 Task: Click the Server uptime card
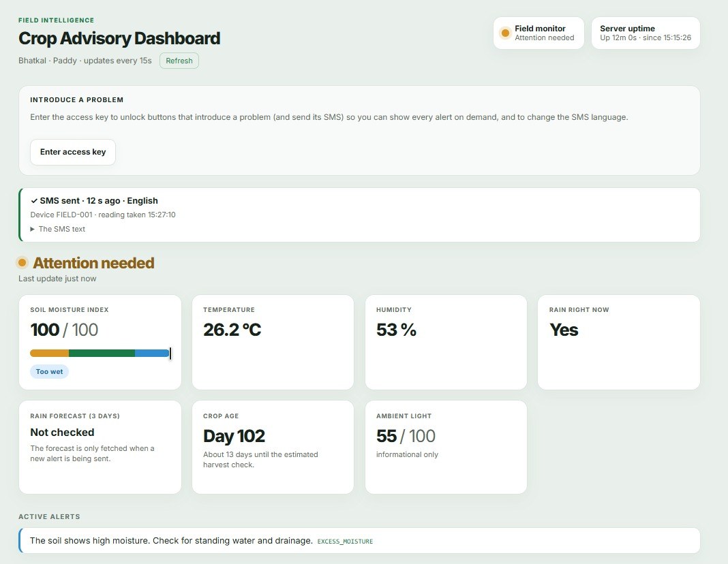coord(646,33)
